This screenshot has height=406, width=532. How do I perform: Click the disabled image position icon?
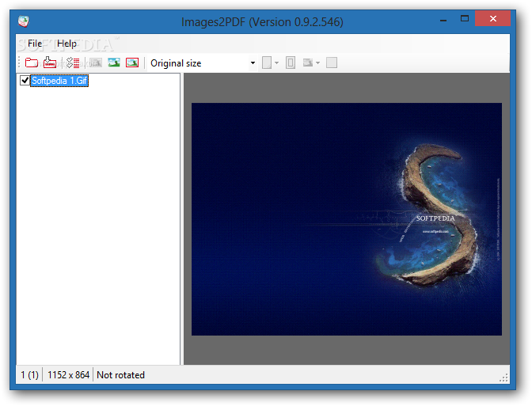pyautogui.click(x=308, y=63)
